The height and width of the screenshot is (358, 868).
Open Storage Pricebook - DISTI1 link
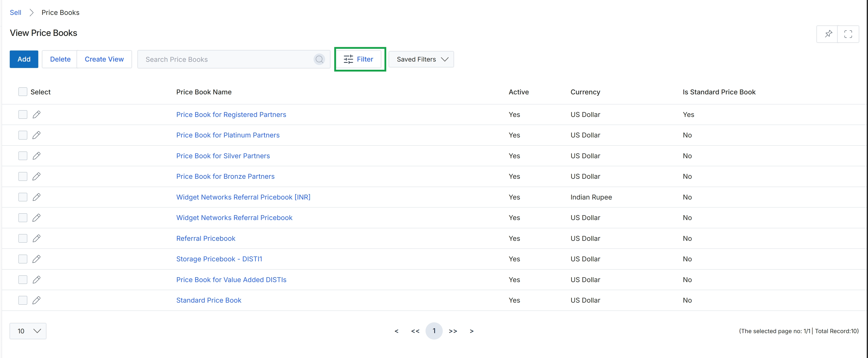click(x=219, y=259)
